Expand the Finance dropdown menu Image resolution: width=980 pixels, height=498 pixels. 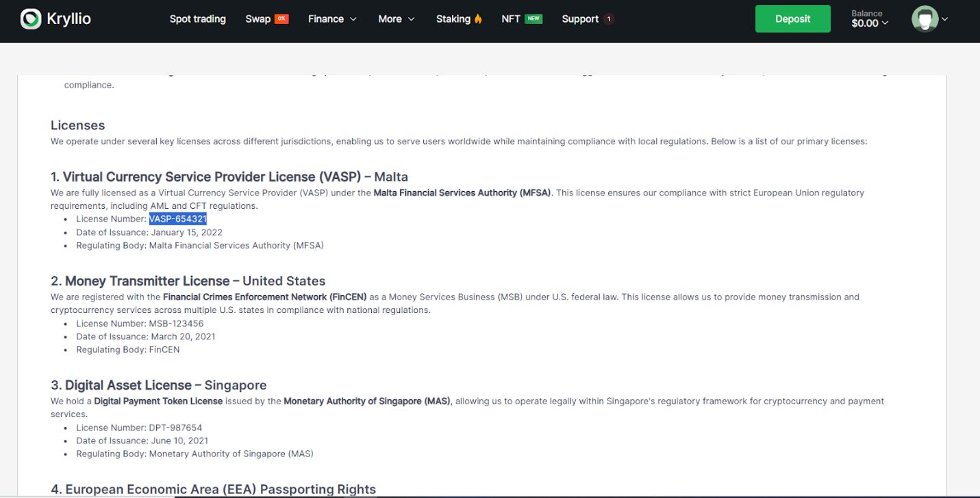[333, 19]
